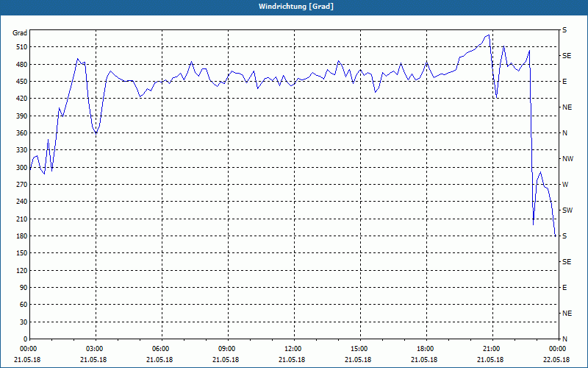Select the 510 y-axis value
The image size is (588, 368).
[x=22, y=47]
